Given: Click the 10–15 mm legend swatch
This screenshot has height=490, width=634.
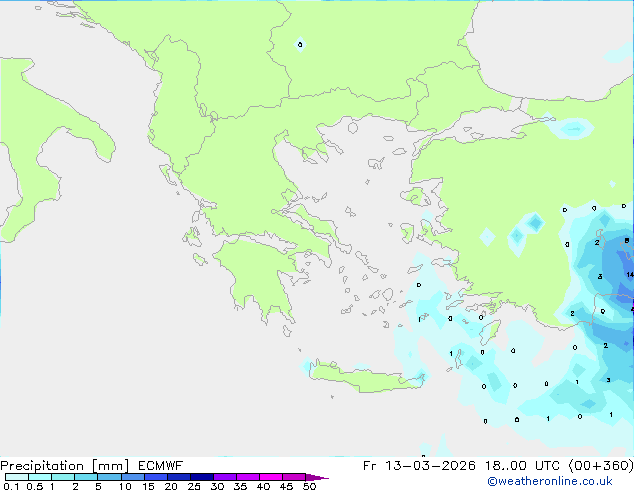Looking at the screenshot, I should pos(132,477).
